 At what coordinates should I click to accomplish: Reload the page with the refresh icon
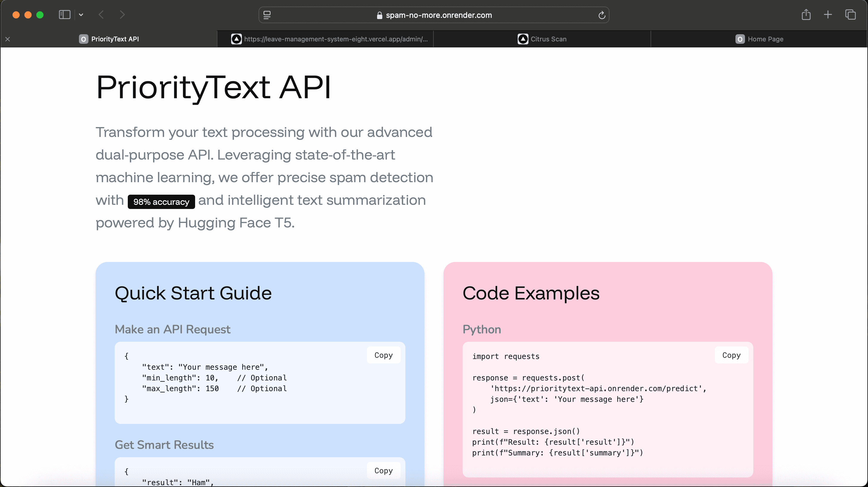pyautogui.click(x=602, y=15)
